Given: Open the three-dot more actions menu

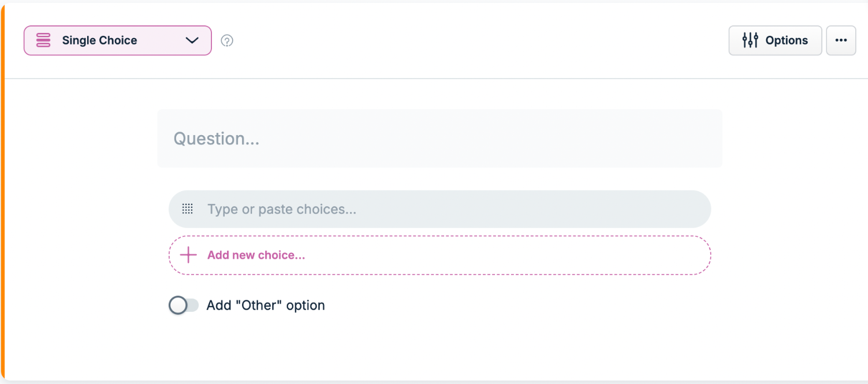Looking at the screenshot, I should 841,40.
